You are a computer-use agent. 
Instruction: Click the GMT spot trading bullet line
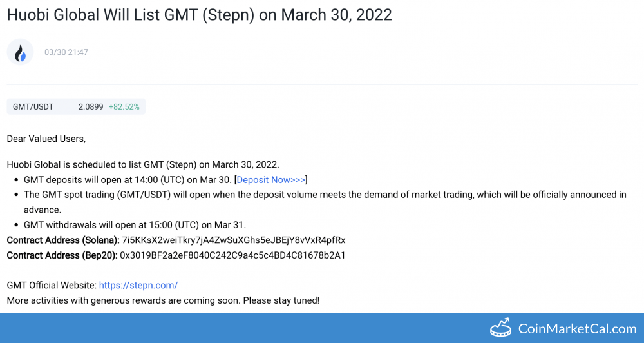325,202
